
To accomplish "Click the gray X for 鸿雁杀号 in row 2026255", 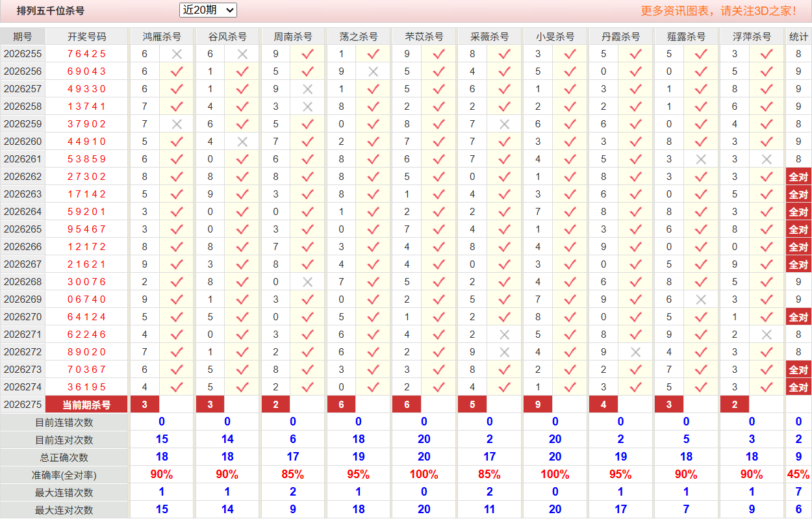I will point(177,54).
